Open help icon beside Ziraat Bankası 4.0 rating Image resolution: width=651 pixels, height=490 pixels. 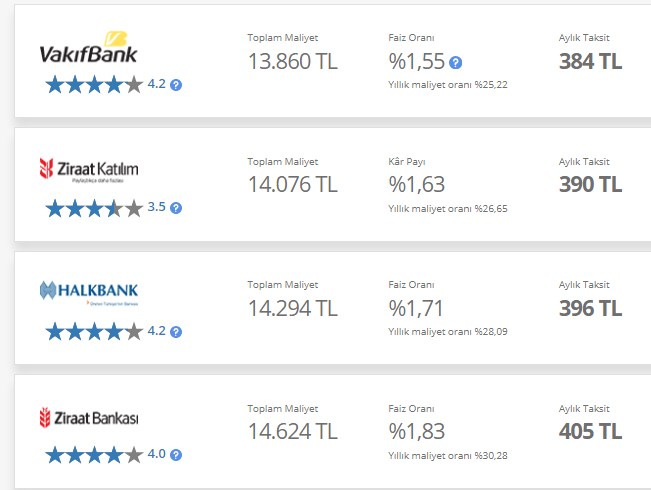176,454
